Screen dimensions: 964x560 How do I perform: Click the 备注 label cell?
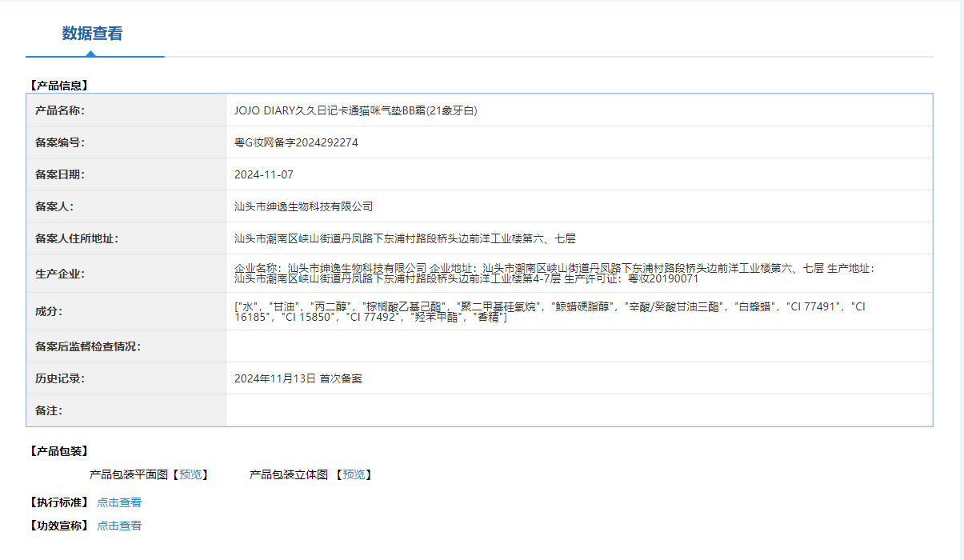click(126, 410)
